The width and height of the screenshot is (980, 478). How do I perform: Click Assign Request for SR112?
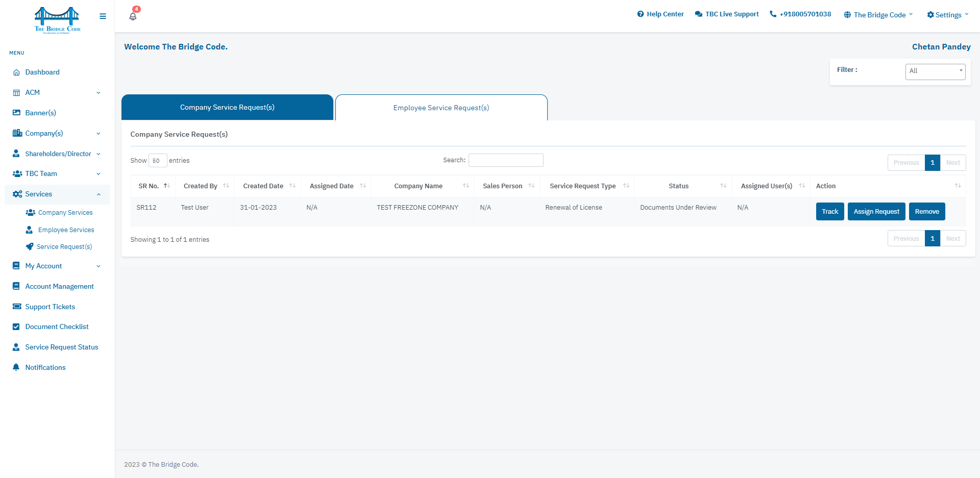876,212
